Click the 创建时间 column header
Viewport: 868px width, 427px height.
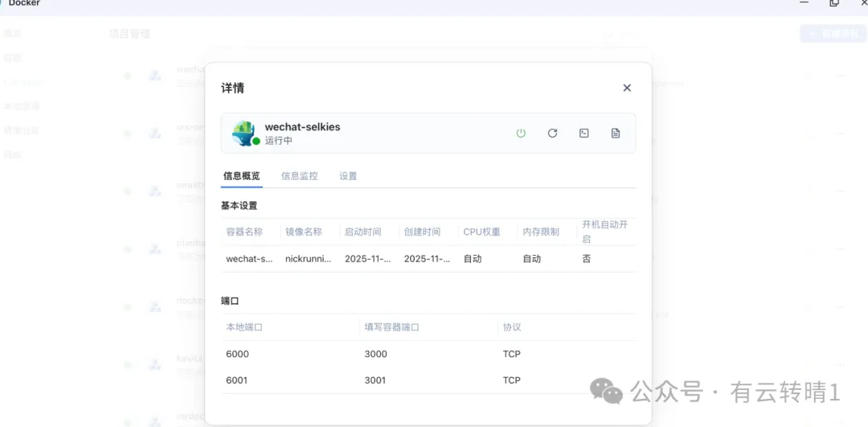pyautogui.click(x=422, y=232)
